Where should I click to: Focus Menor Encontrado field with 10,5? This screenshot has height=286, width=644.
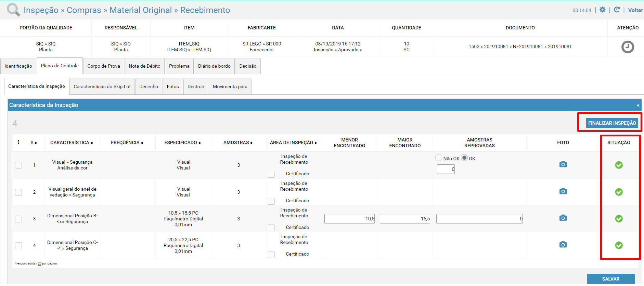click(x=349, y=219)
